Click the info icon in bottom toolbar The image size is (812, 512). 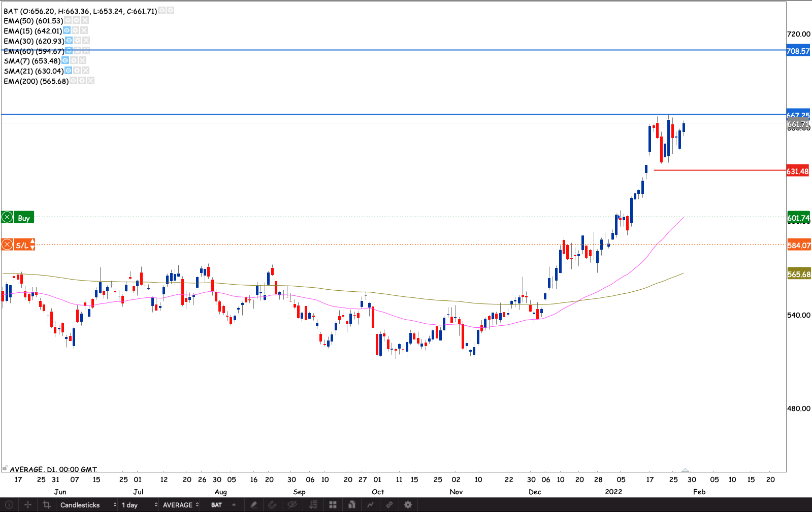(9, 505)
